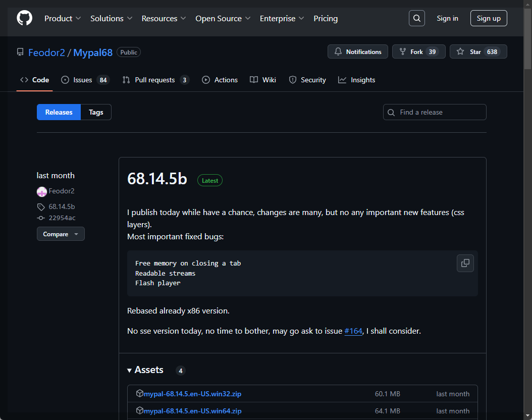Open the GitHub homepage logo

pyautogui.click(x=24, y=18)
